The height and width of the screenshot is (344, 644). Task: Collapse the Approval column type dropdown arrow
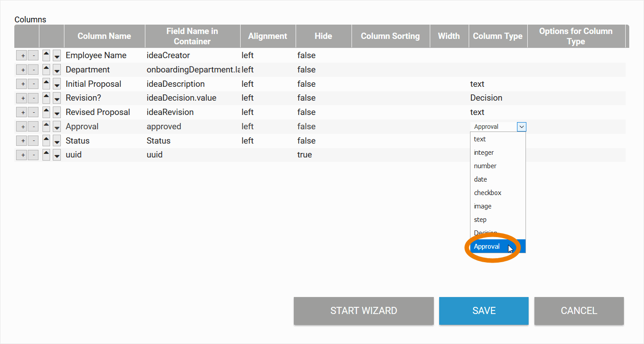521,127
